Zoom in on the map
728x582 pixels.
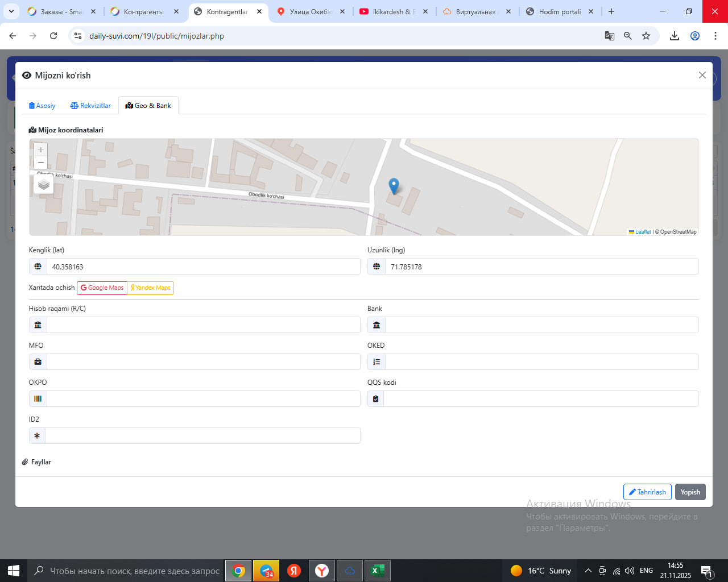coord(40,149)
